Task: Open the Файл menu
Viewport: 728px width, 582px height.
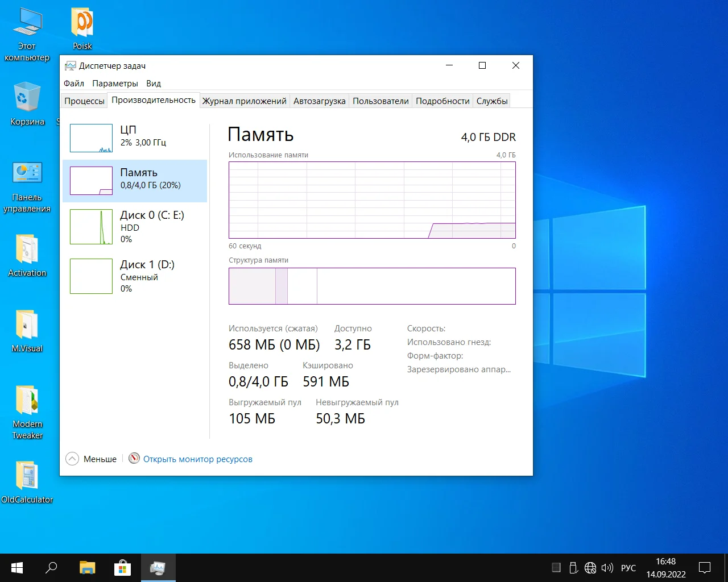Action: [x=74, y=84]
